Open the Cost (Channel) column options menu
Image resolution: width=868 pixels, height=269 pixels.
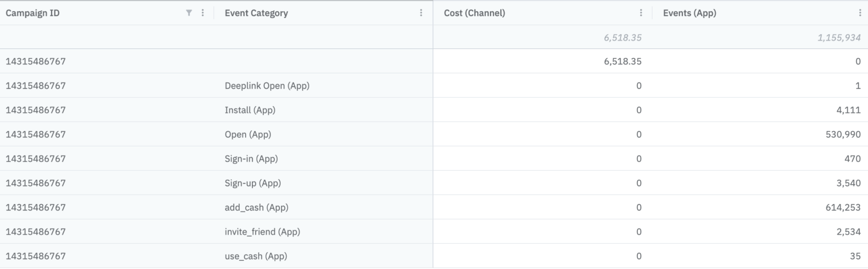point(641,13)
